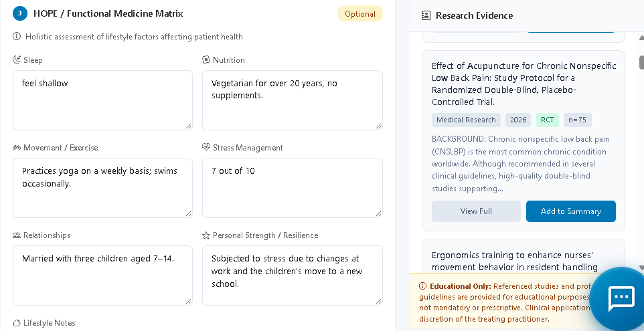Click the Research Evidence scrollbar up arrow

641,37
